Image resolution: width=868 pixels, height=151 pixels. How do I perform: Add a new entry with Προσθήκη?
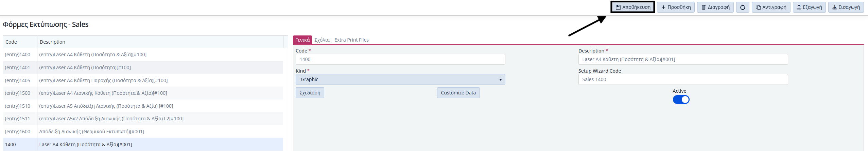pos(676,7)
